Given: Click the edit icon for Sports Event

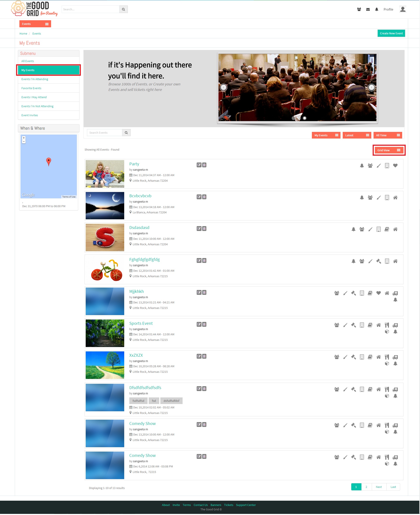Looking at the screenshot, I should pos(199,324).
